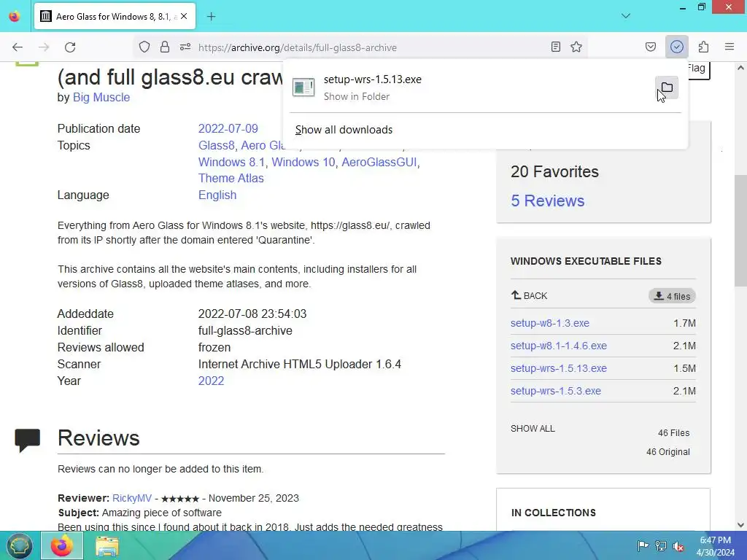Open the English language link

point(217,195)
